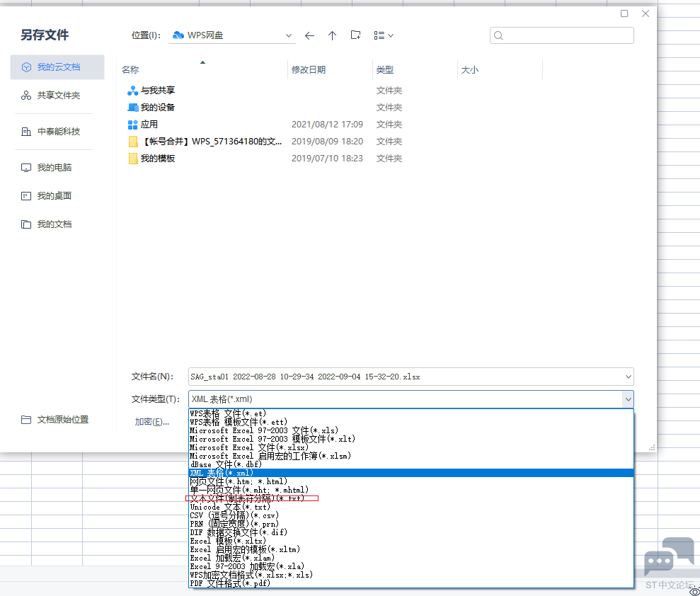Sort by 名称 column header
The width and height of the screenshot is (700, 596).
[x=130, y=69]
